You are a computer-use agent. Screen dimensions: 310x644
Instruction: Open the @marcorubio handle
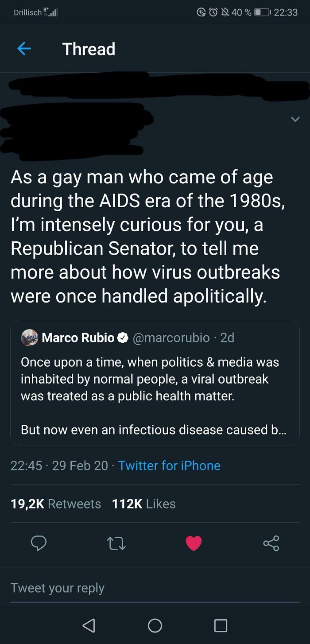(x=170, y=338)
